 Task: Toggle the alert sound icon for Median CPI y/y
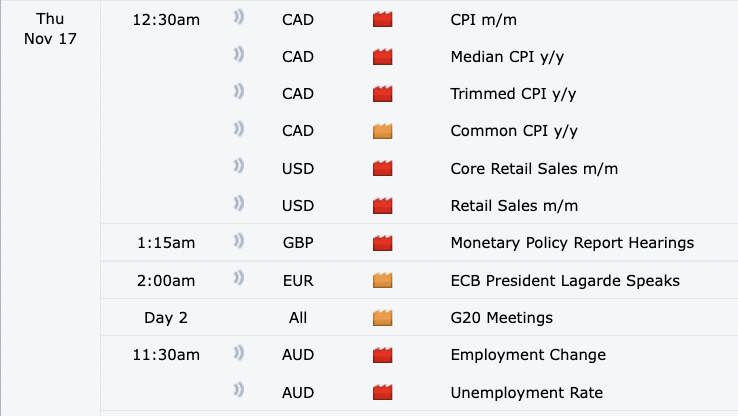coord(239,56)
